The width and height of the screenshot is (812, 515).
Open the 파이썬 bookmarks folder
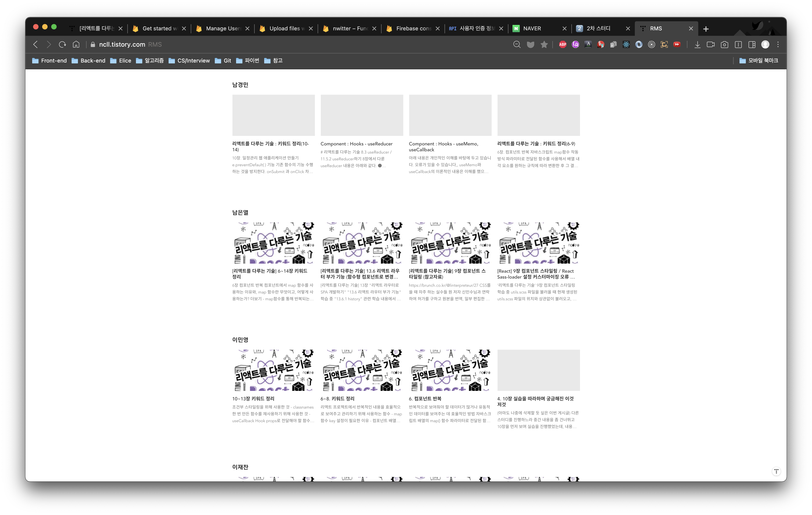[x=248, y=61]
